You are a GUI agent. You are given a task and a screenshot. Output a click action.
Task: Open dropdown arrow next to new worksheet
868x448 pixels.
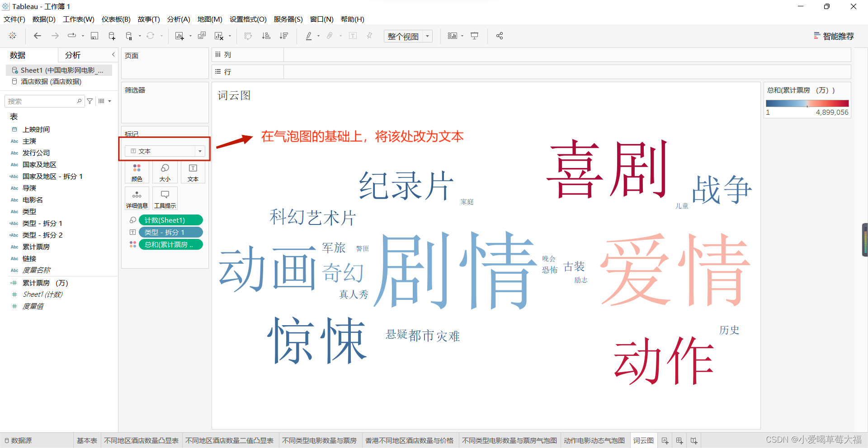click(190, 36)
